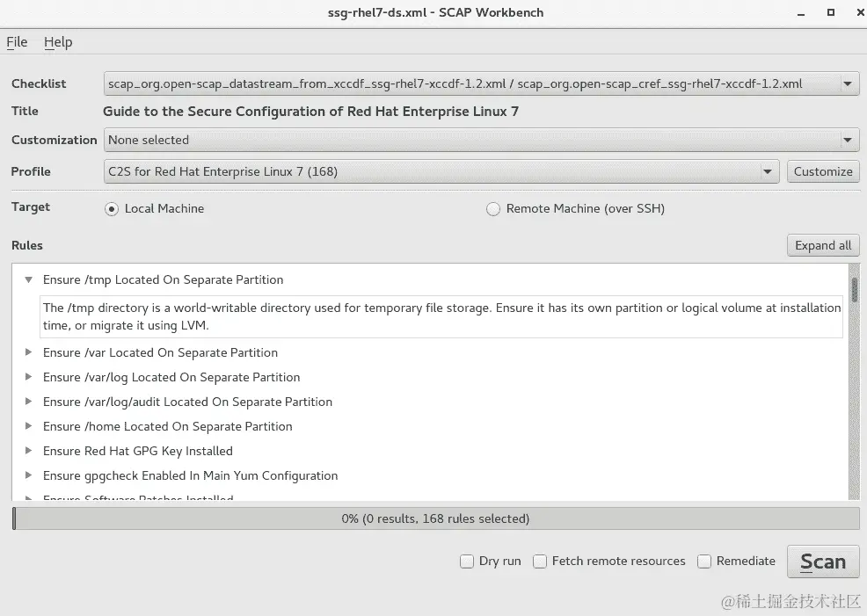Image resolution: width=867 pixels, height=616 pixels.
Task: Select rule text Ensure /home Located On Separate Partition
Action: coord(168,426)
